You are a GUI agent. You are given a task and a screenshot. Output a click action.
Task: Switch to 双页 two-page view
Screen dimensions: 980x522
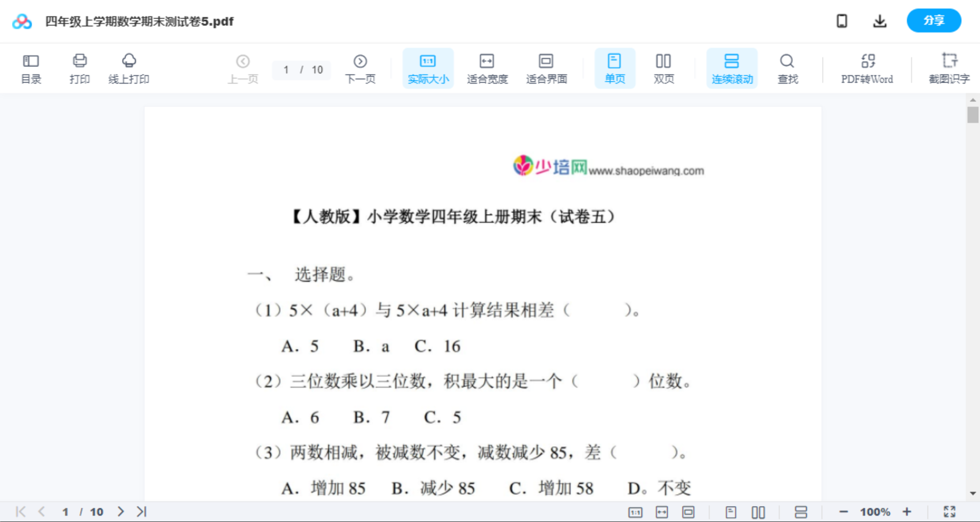pyautogui.click(x=664, y=68)
